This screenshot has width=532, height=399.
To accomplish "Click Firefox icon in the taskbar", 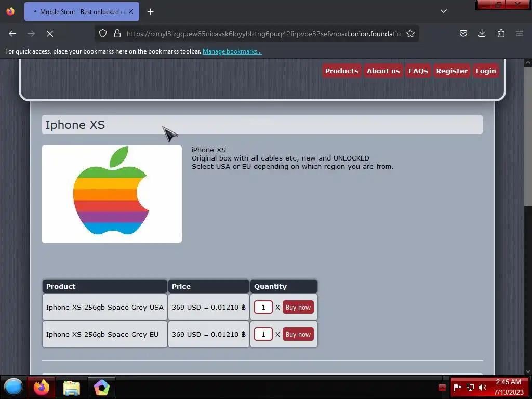I will point(42,387).
